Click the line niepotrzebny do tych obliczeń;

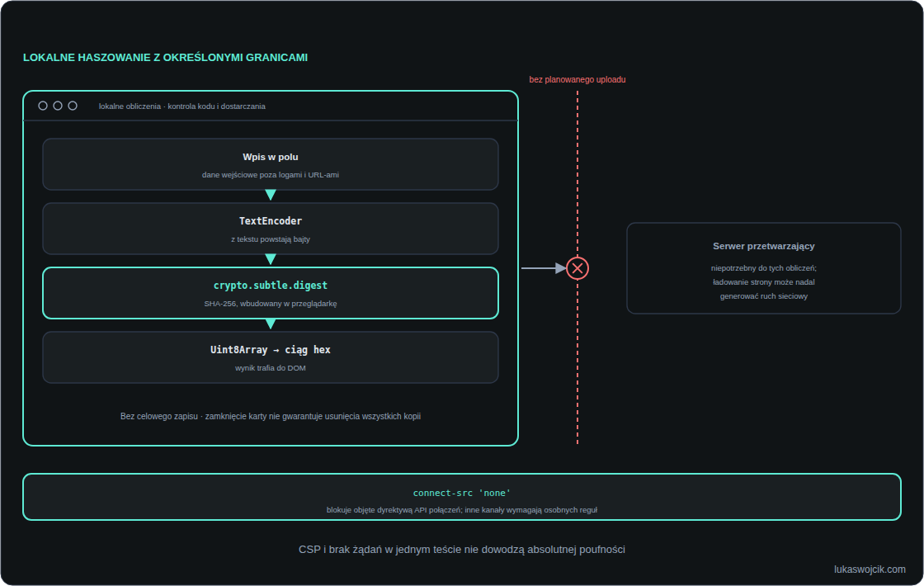[764, 268]
